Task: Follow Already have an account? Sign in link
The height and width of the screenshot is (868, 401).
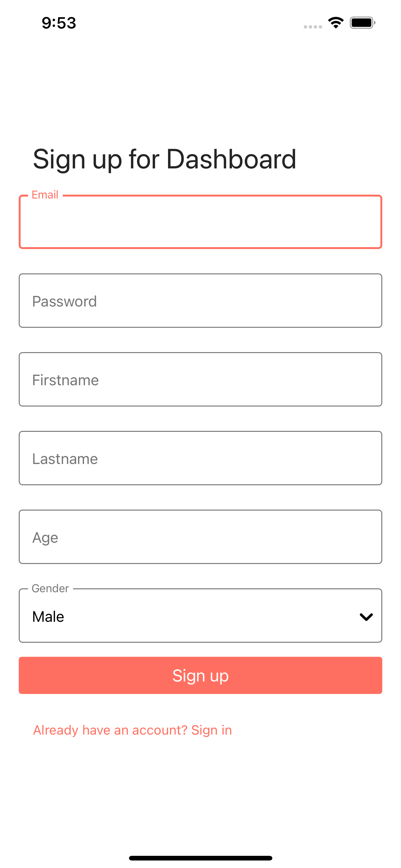Action: click(x=133, y=730)
